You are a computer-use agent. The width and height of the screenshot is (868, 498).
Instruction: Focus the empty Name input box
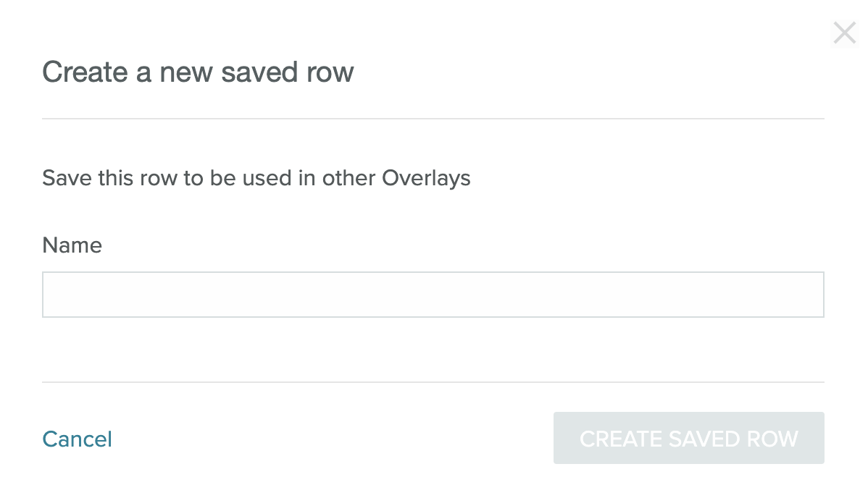(433, 295)
